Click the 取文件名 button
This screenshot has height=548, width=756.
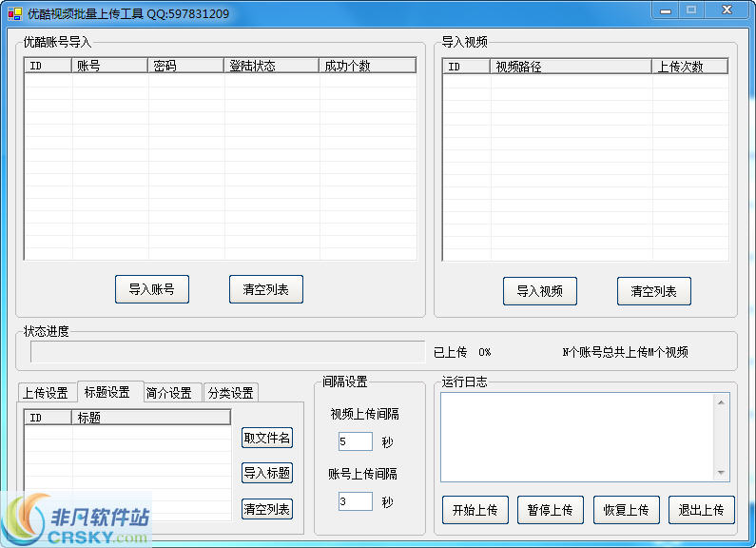[x=267, y=438]
